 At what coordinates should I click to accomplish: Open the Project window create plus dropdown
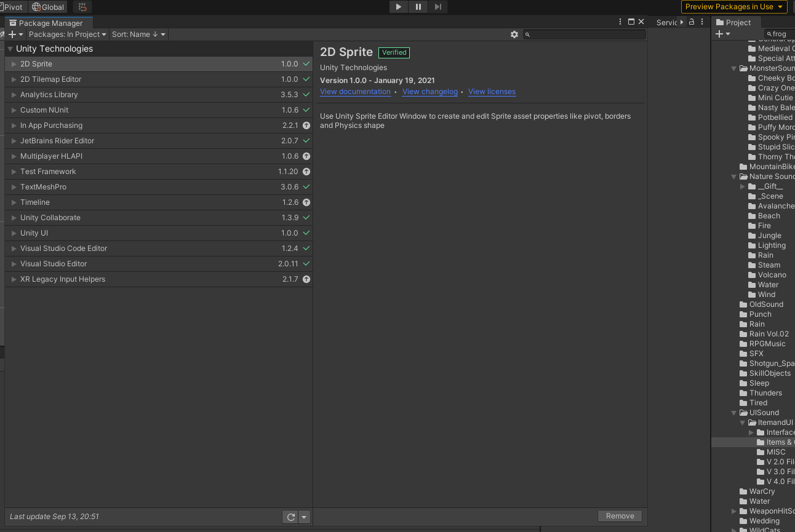click(722, 34)
